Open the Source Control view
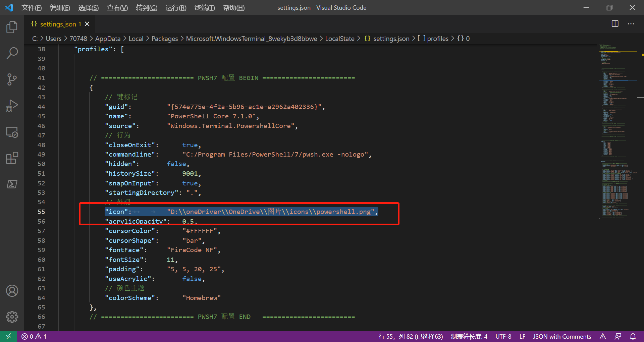The width and height of the screenshot is (644, 342). pos(12,79)
